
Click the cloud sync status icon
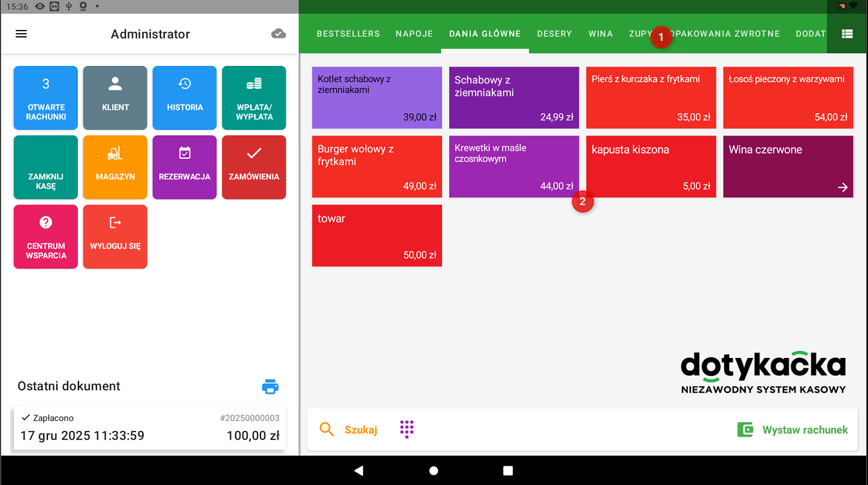[x=279, y=34]
